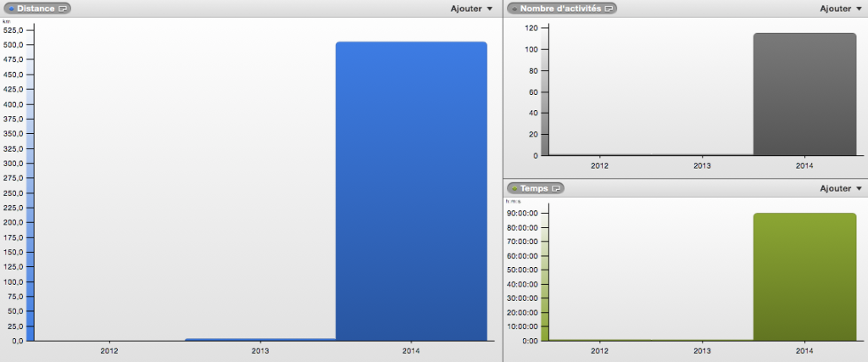
Task: Click the blue dot in the Distance pill
Action: coord(11,8)
